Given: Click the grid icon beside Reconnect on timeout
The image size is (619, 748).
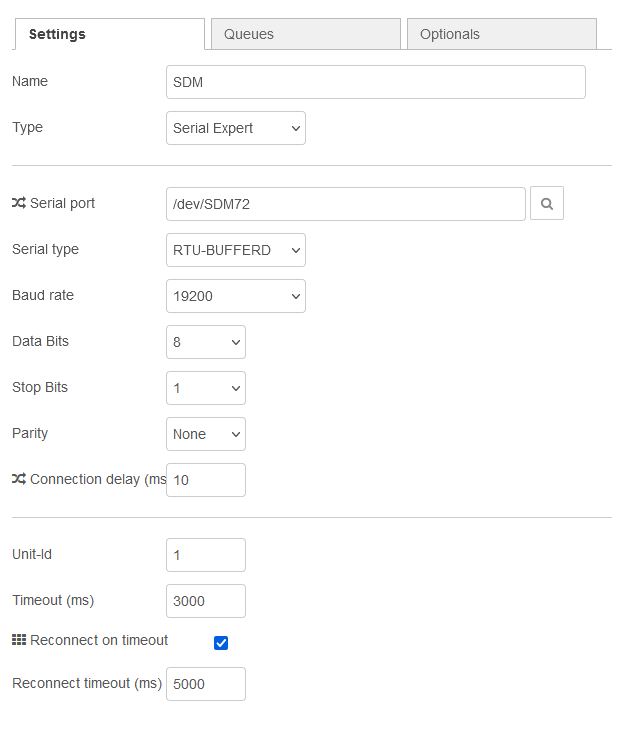Looking at the screenshot, I should pyautogui.click(x=19, y=640).
